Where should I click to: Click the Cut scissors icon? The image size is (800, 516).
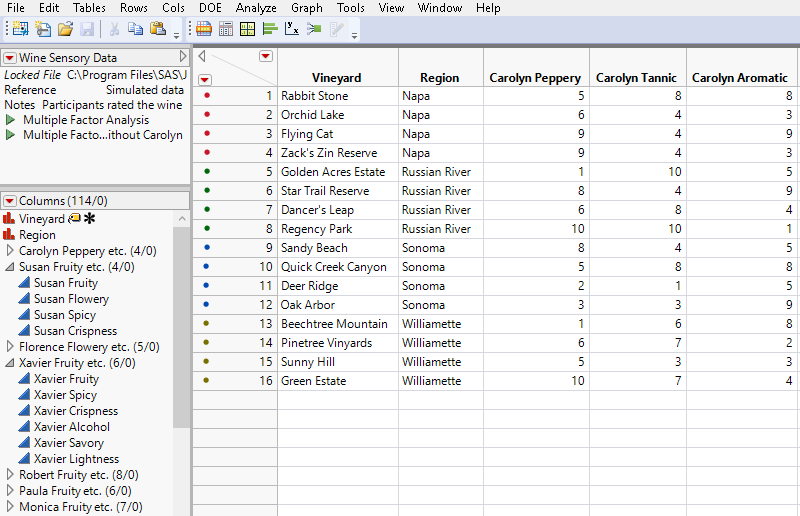click(x=114, y=29)
